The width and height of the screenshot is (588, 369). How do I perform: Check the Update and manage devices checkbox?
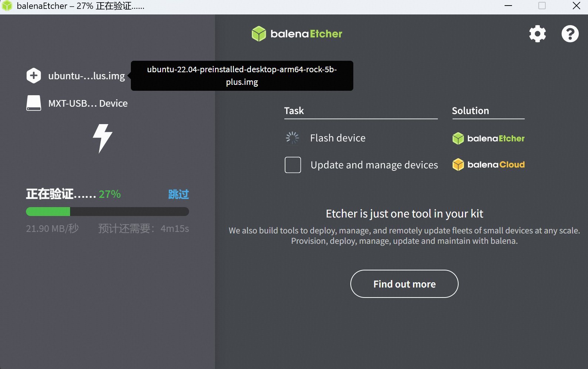pyautogui.click(x=293, y=165)
